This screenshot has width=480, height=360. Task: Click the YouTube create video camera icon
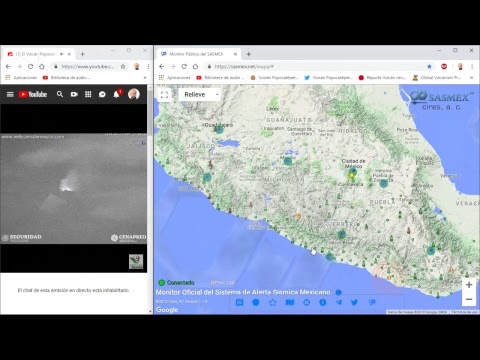pos(74,94)
